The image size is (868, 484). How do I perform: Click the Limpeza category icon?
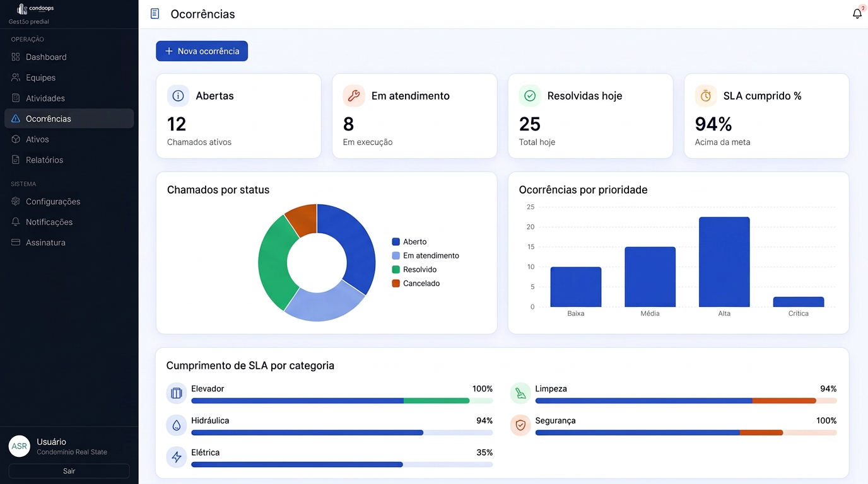coord(520,393)
